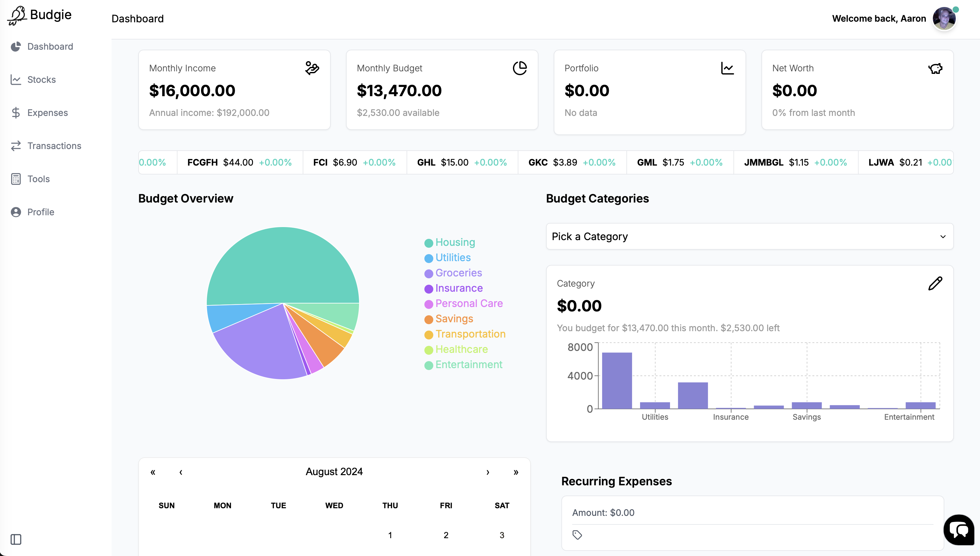This screenshot has width=980, height=556.
Task: Open the Expenses sidebar item
Action: point(47,113)
